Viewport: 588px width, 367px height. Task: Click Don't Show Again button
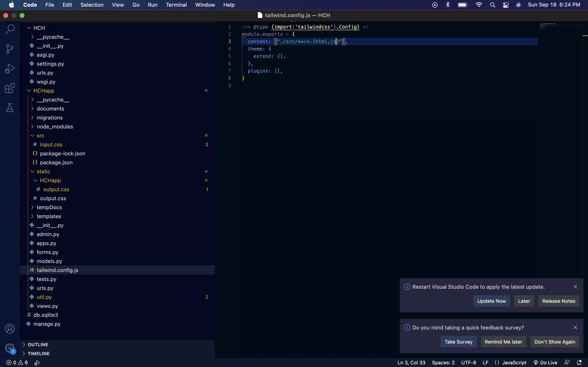pos(555,342)
